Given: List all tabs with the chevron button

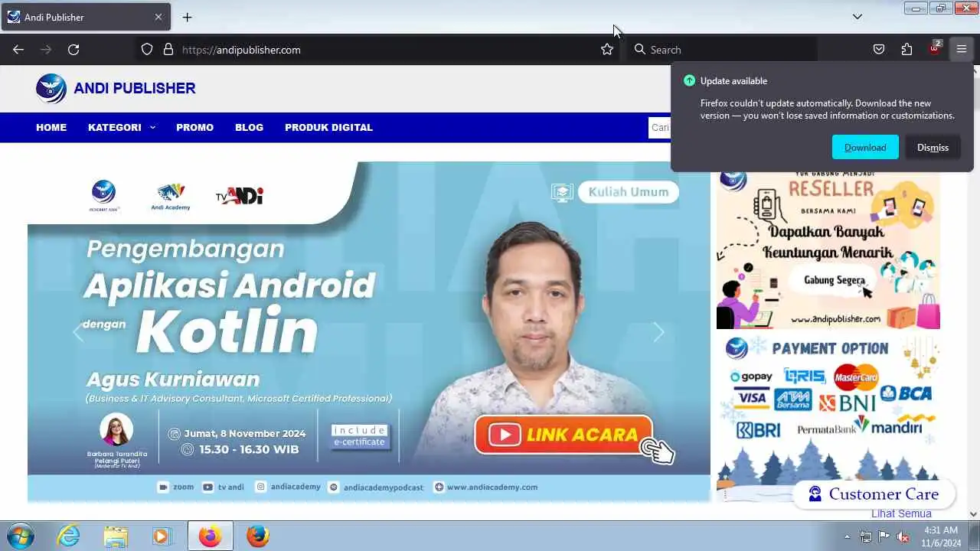Looking at the screenshot, I should pyautogui.click(x=857, y=17).
